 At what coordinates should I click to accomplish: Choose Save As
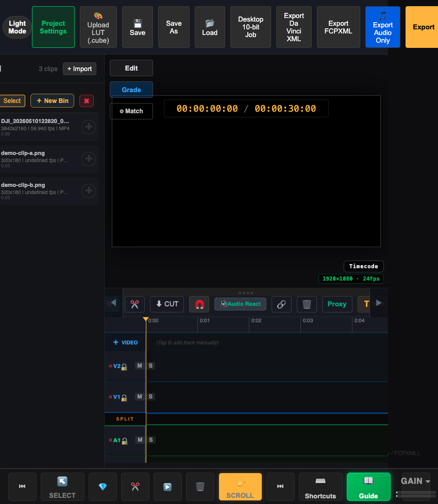pyautogui.click(x=174, y=27)
